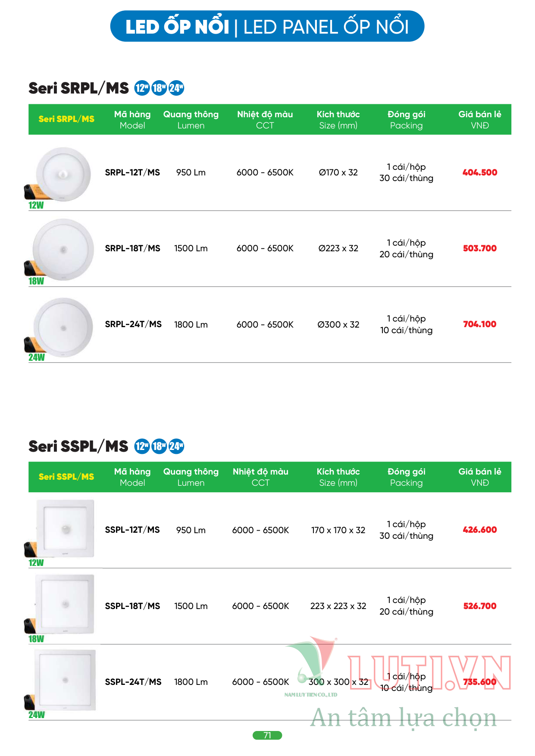Click the 18W badge beside Seri SRPL/MS
The height and width of the screenshot is (756, 535).
point(159,88)
